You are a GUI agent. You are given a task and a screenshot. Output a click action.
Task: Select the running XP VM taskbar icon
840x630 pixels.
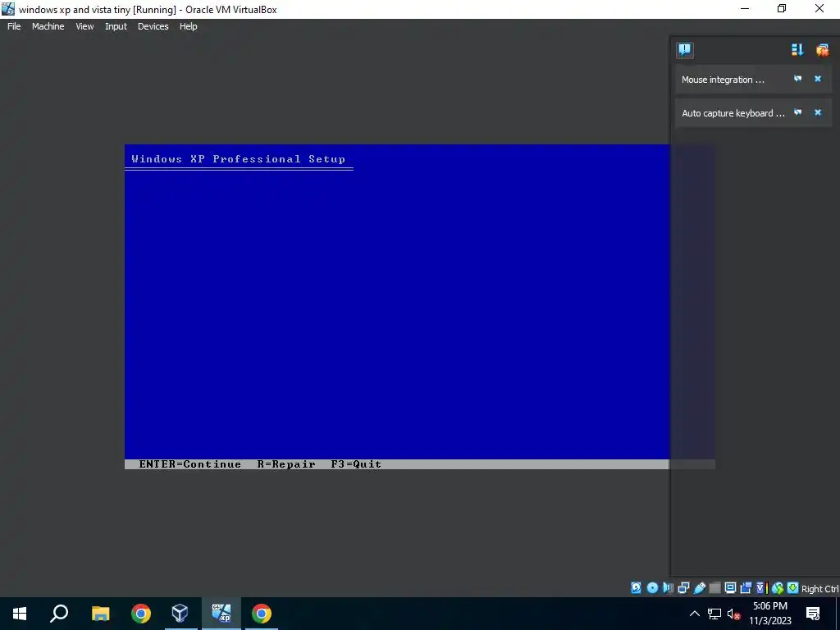click(x=221, y=614)
